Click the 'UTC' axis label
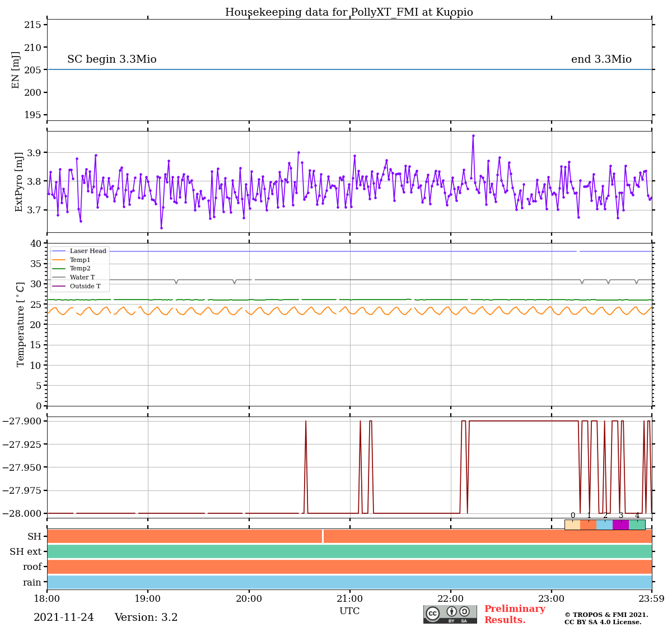Screen dimensions: 672x627 (349, 611)
